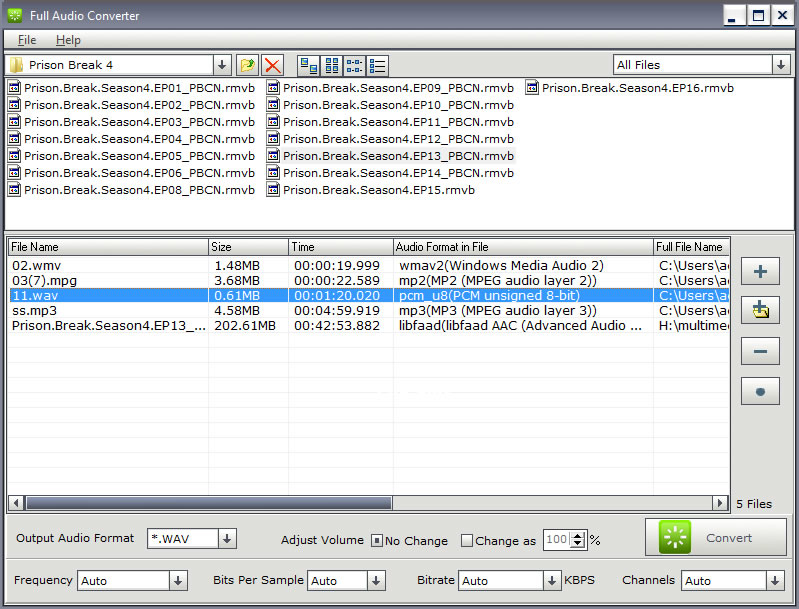The image size is (799, 609).
Task: Click the scroll left arrow
Action: pos(16,503)
